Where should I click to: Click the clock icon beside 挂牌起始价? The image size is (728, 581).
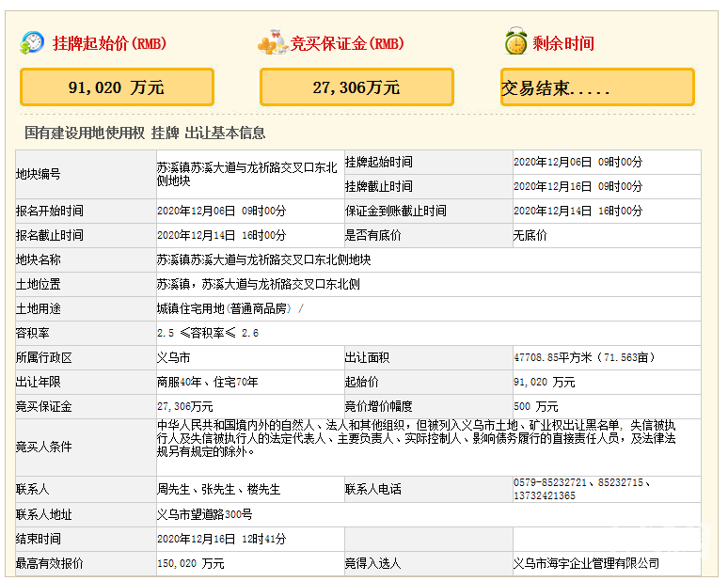(33, 42)
